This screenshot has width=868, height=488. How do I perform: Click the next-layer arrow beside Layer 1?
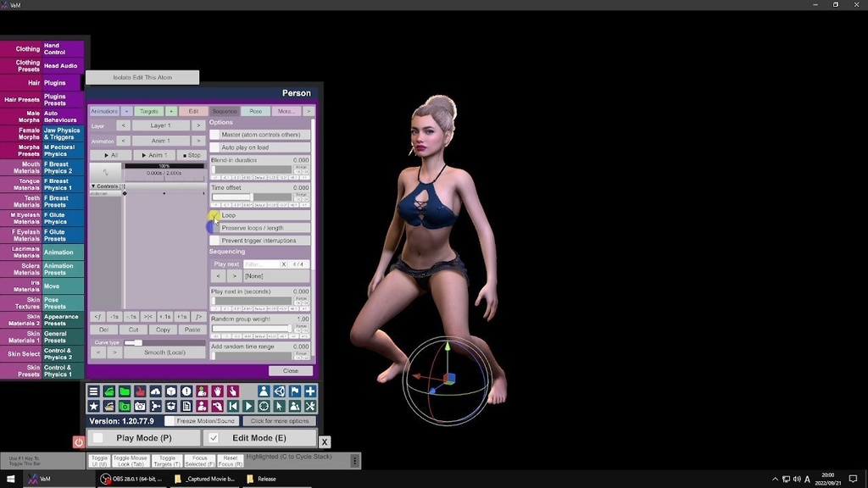point(198,125)
